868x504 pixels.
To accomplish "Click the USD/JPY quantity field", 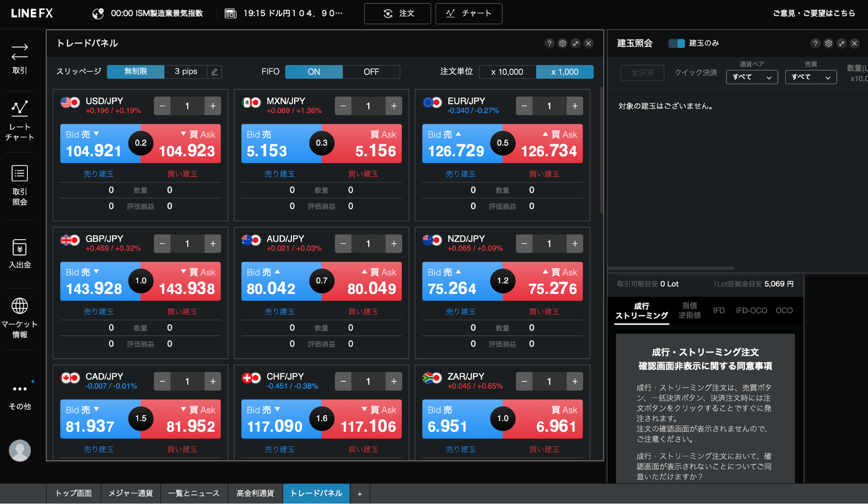I will point(187,106).
